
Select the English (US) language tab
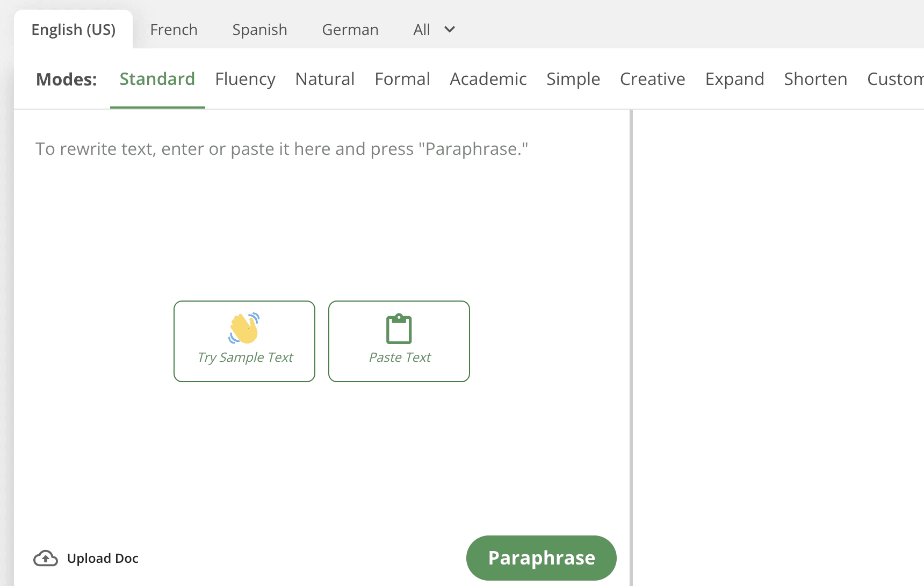coord(74,30)
